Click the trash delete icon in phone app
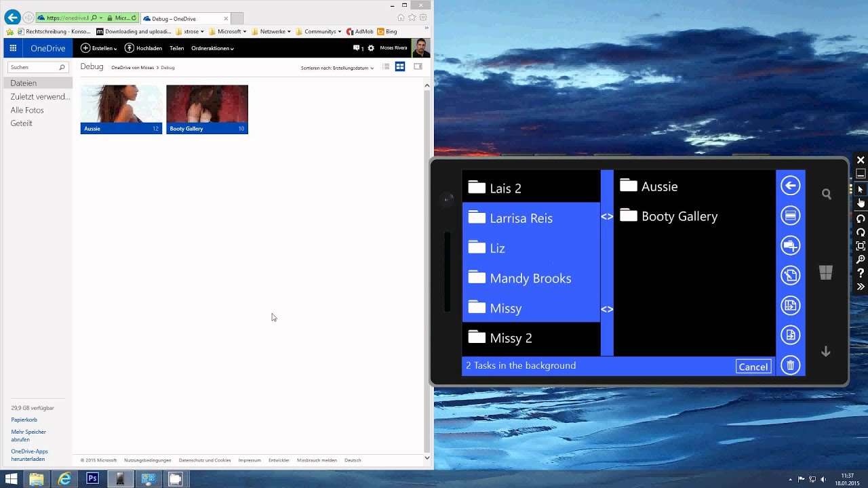The width and height of the screenshot is (868, 488). pyautogui.click(x=790, y=365)
